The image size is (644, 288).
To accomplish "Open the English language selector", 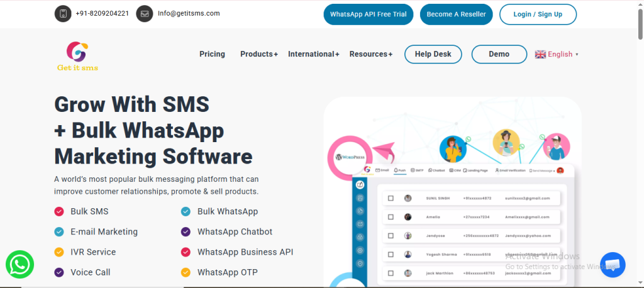I will click(560, 54).
